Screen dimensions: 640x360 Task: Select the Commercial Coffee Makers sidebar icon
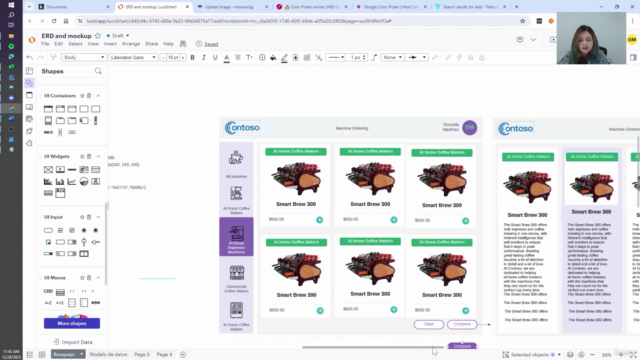(237, 273)
